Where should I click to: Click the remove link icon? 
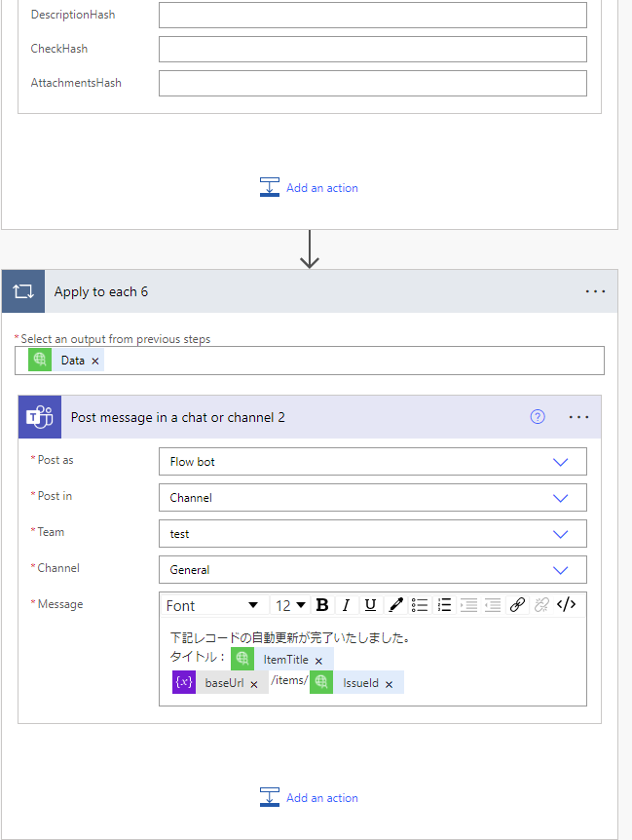pos(541,605)
